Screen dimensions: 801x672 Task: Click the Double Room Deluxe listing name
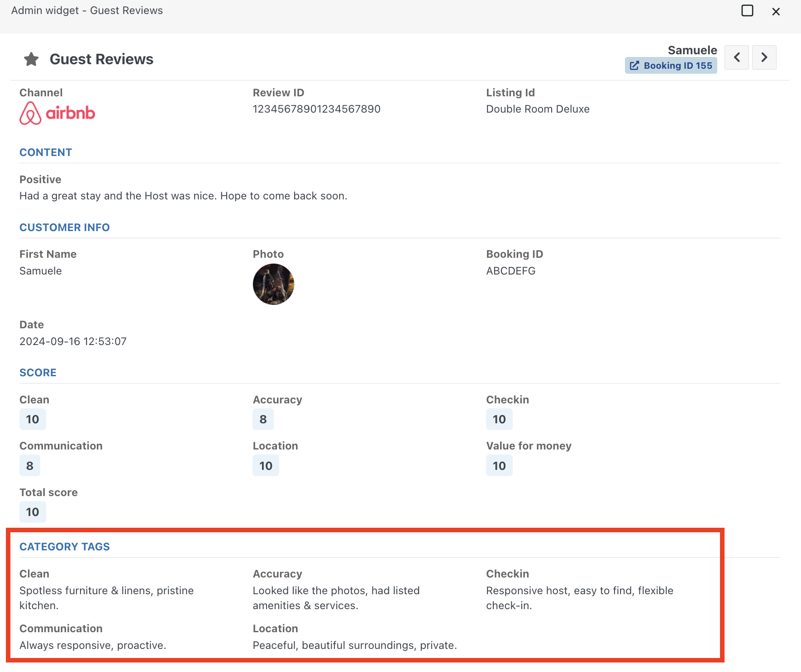(538, 109)
